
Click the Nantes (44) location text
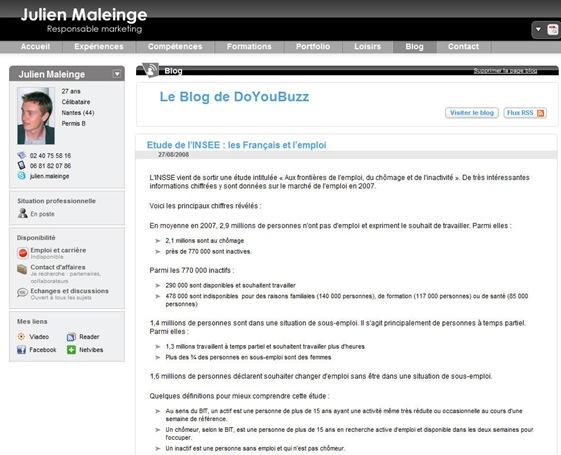[x=78, y=113]
